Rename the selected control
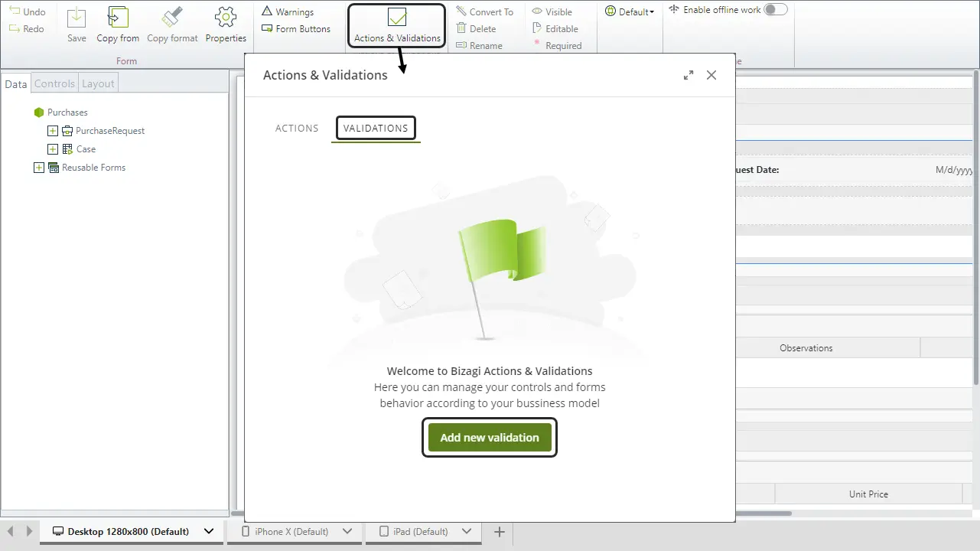Screen dimensions: 980x551 (479, 45)
